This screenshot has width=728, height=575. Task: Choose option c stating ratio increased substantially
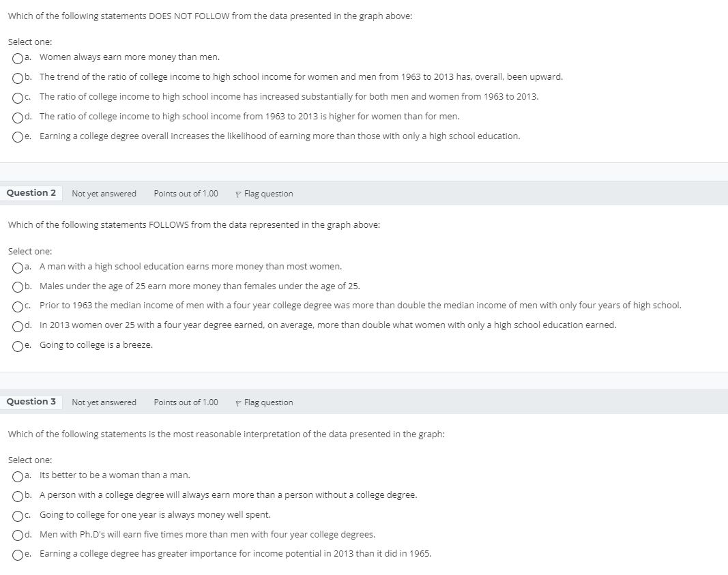click(x=18, y=97)
